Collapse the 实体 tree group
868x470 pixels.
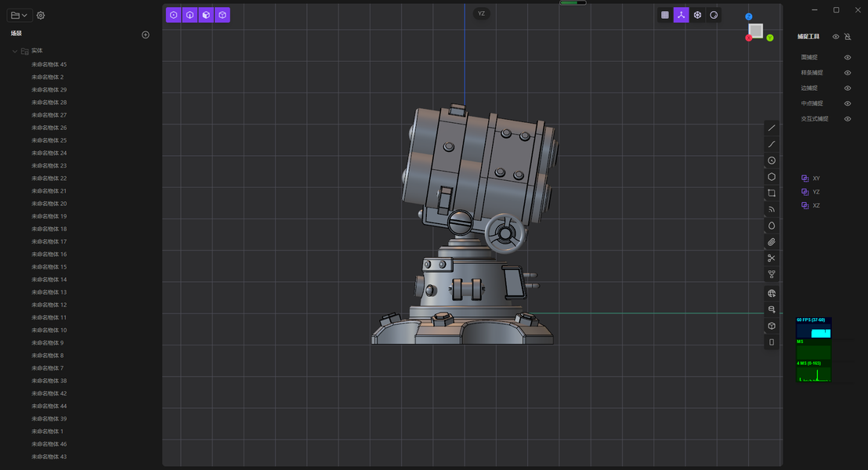tap(14, 51)
